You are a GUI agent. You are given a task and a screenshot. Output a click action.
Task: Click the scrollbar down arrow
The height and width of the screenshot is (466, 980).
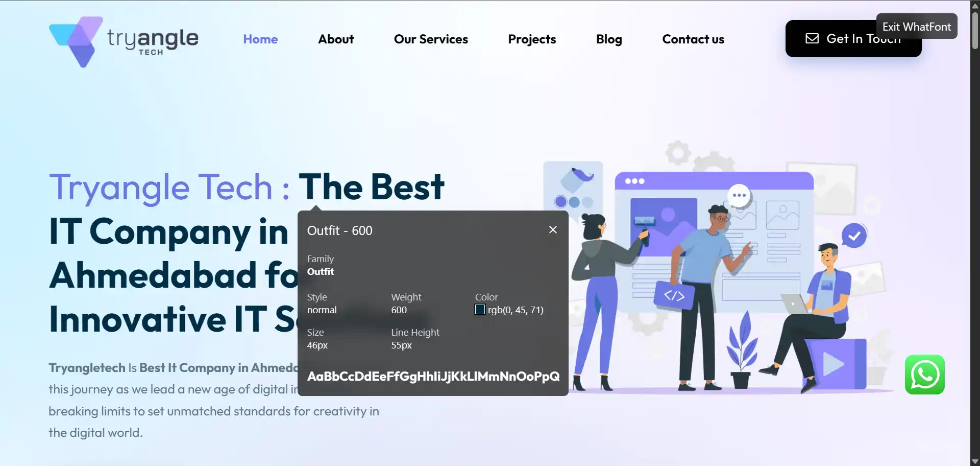975,461
